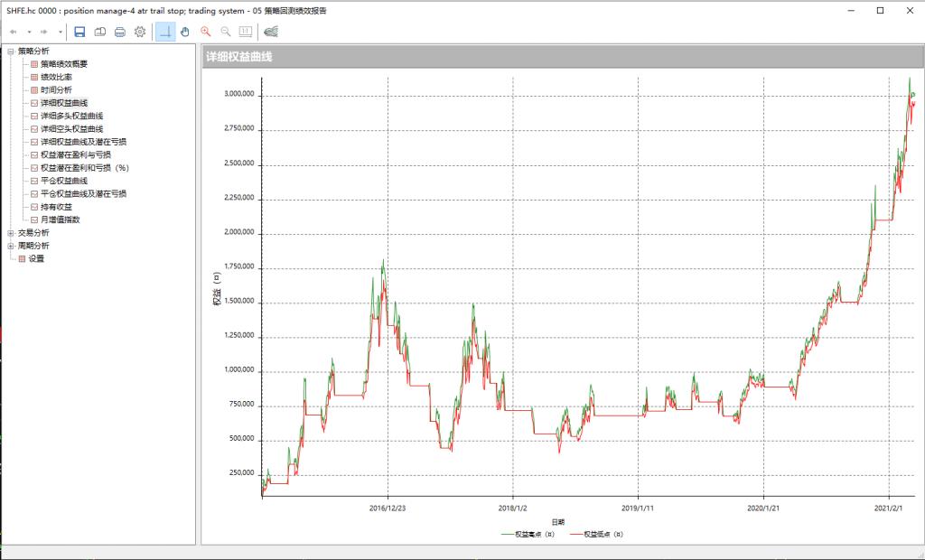Click the 2018/1/2 date axis label
This screenshot has width=925, height=560.
(x=513, y=509)
